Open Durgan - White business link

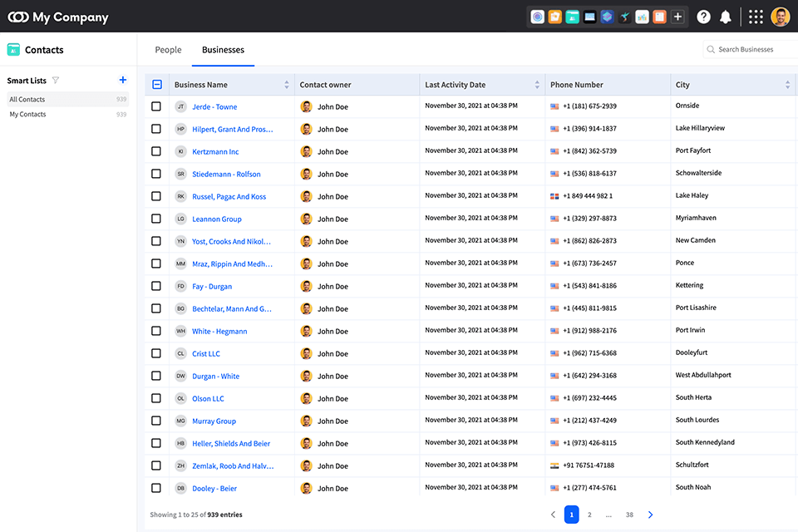tap(216, 377)
